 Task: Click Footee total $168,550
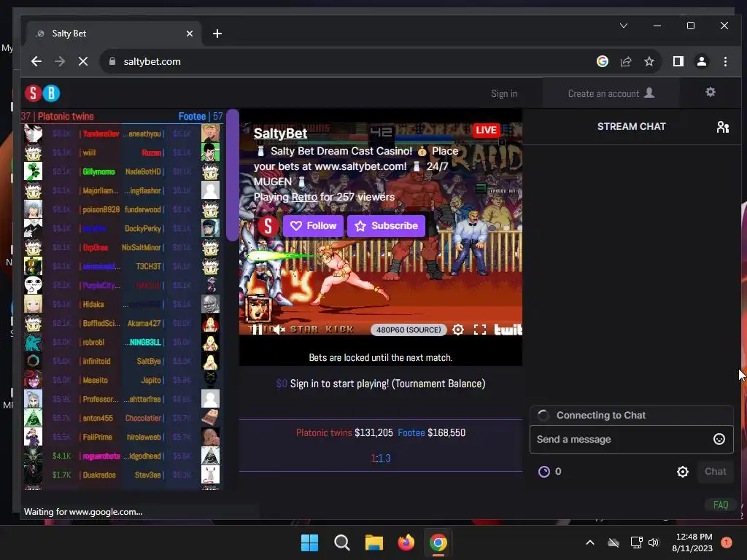446,432
